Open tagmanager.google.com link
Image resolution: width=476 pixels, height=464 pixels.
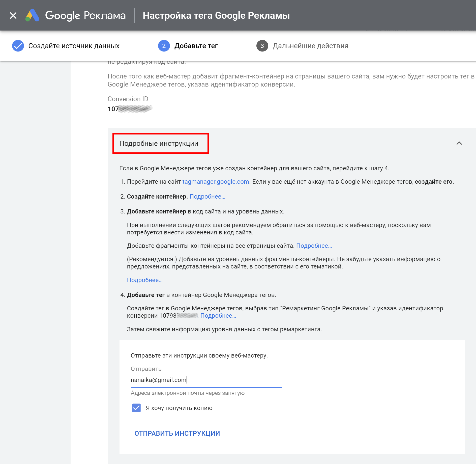[216, 182]
